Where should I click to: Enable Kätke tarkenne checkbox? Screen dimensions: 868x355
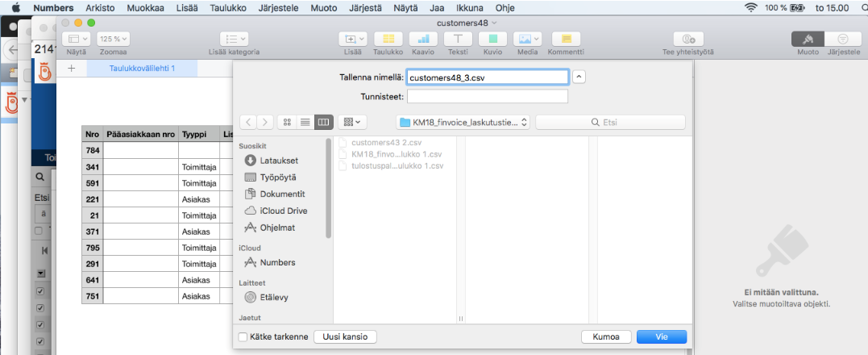pyautogui.click(x=243, y=336)
